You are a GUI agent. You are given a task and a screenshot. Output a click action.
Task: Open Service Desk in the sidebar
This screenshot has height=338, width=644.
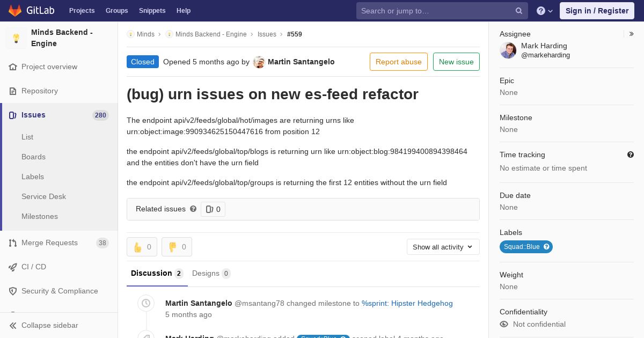point(43,196)
